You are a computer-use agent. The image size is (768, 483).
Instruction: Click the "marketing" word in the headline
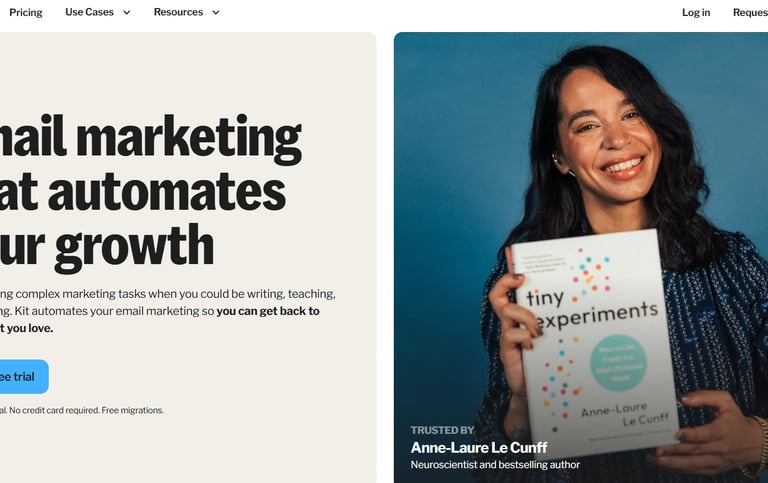189,138
